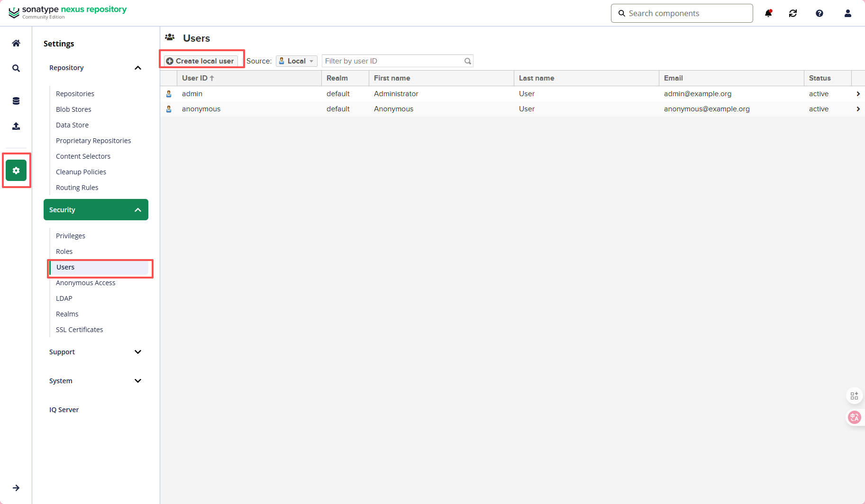Open the browse database icon
The width and height of the screenshot is (865, 504).
[16, 101]
